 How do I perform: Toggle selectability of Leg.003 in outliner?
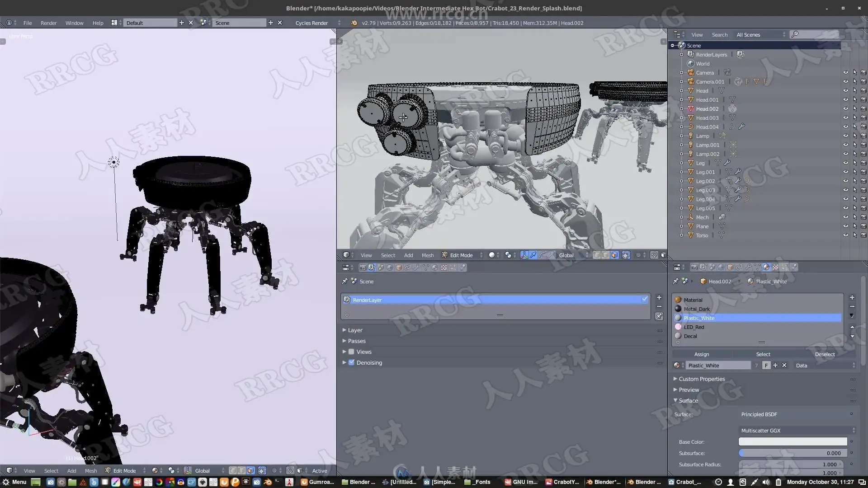pyautogui.click(x=855, y=190)
